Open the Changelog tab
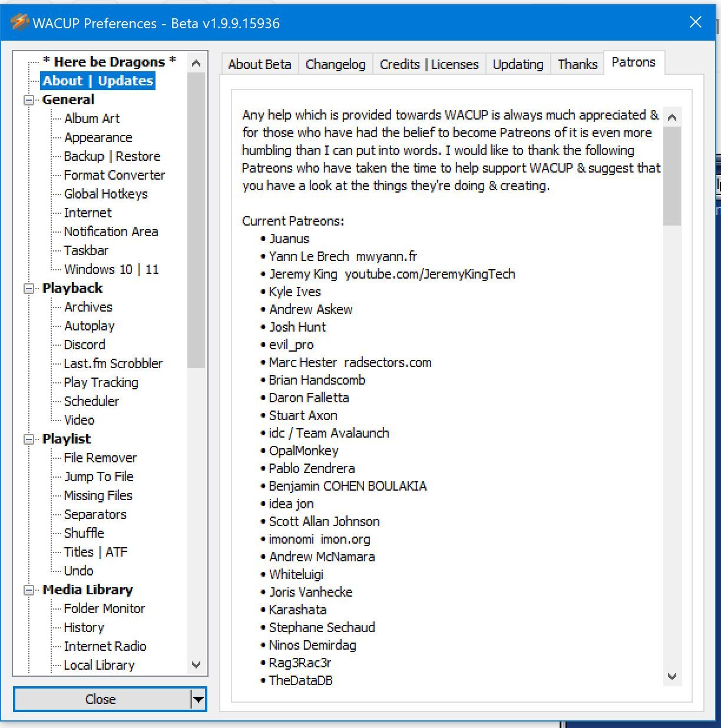The width and height of the screenshot is (721, 728). pos(336,64)
